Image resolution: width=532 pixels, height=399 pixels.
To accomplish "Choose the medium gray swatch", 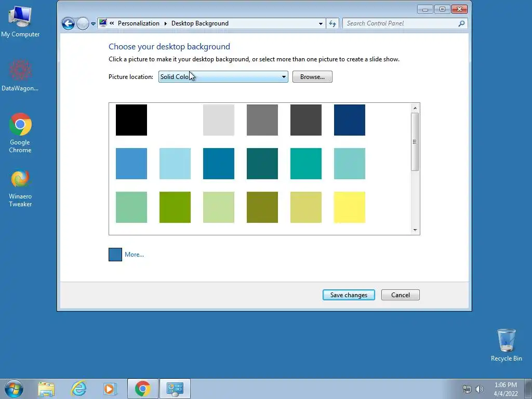I will coord(262,120).
